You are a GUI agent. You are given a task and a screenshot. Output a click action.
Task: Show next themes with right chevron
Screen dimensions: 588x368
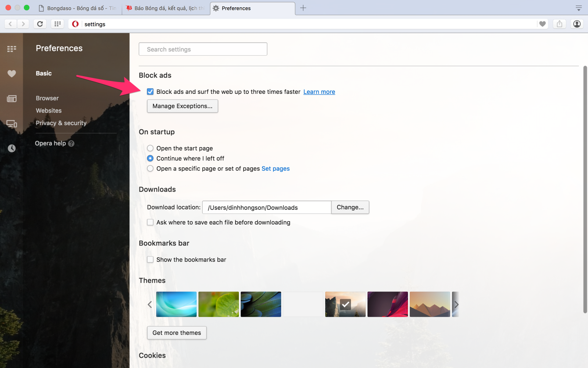pyautogui.click(x=456, y=304)
